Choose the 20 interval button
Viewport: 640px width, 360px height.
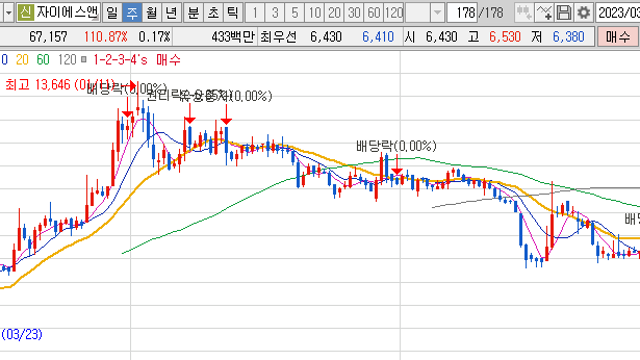pyautogui.click(x=334, y=13)
